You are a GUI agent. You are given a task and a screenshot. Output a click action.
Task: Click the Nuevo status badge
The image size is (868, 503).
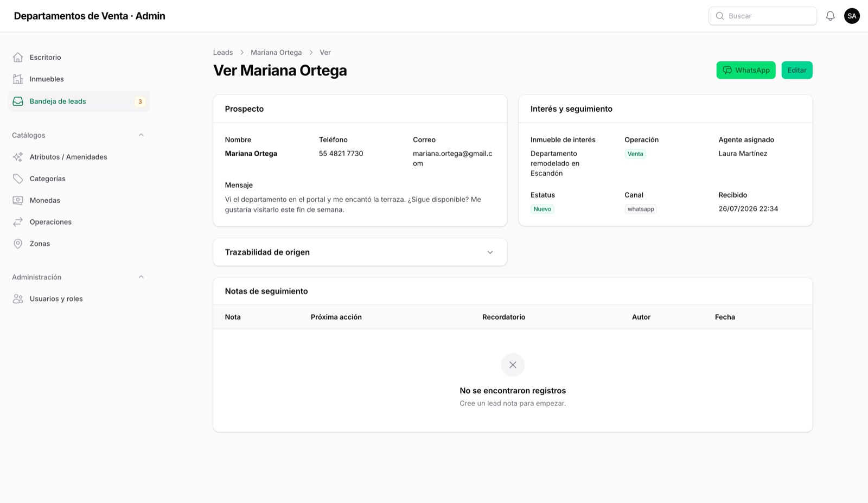(542, 209)
